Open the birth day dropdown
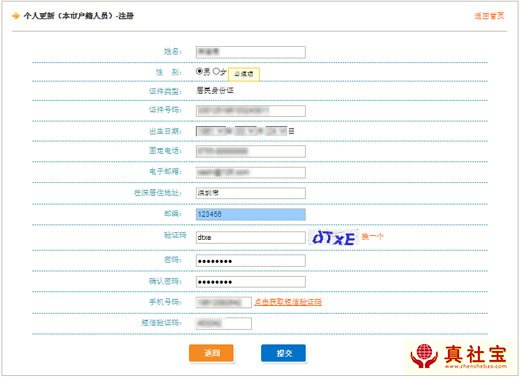520x379 pixels. [276, 131]
